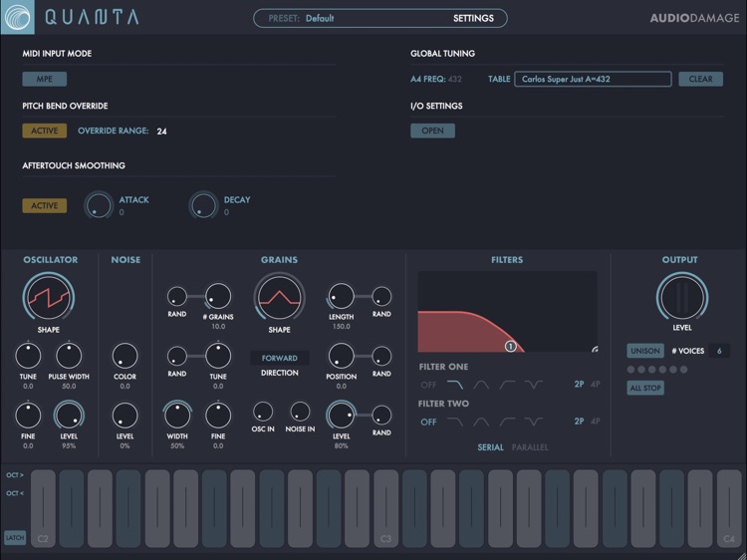Screen dimensions: 747x560
Task: Select Serial filter routing
Action: [x=490, y=447]
